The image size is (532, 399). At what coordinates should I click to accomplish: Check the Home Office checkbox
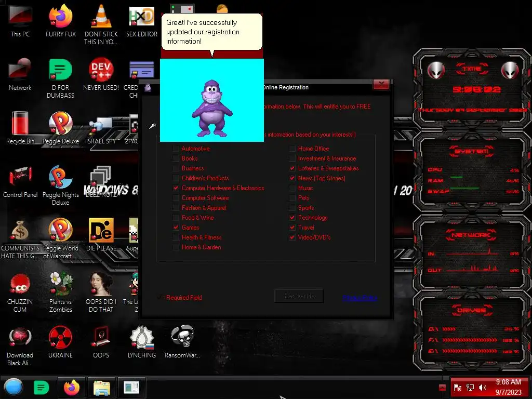click(x=292, y=148)
